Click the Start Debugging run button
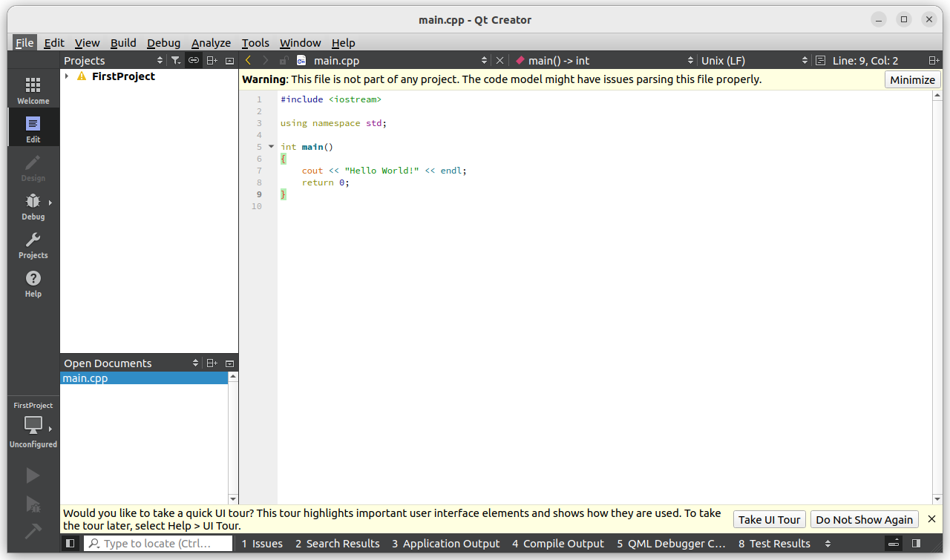950x560 pixels. [x=33, y=504]
